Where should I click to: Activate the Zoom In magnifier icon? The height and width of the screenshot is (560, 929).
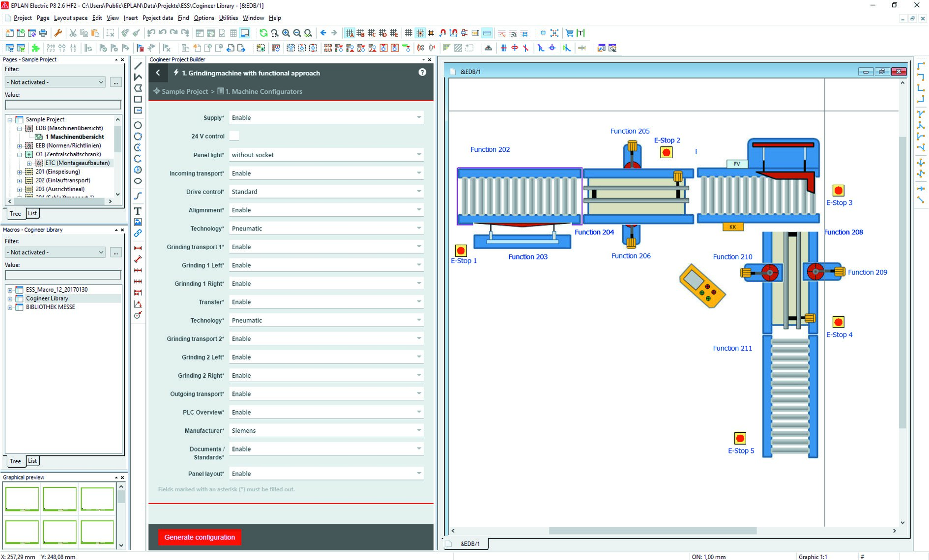[x=286, y=33]
